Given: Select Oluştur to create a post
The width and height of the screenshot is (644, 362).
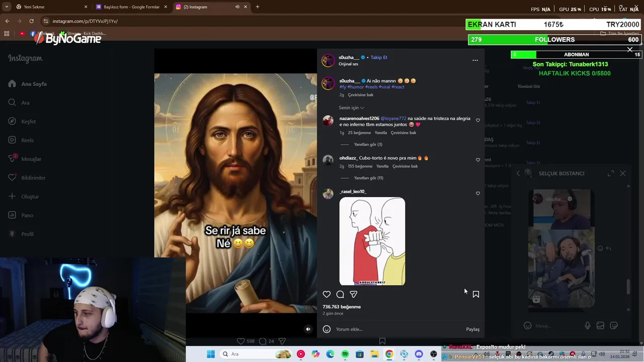Looking at the screenshot, I should pos(24,197).
